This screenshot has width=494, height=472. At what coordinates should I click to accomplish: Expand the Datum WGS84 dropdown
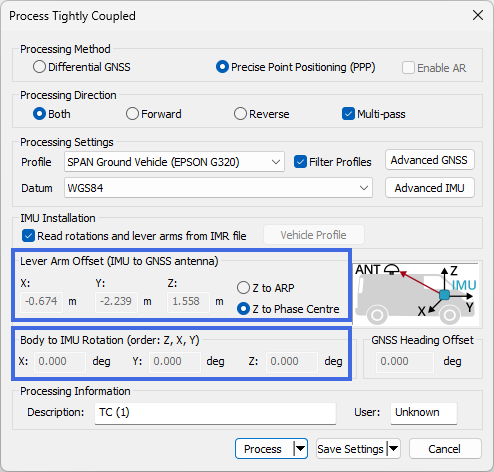coord(218,188)
